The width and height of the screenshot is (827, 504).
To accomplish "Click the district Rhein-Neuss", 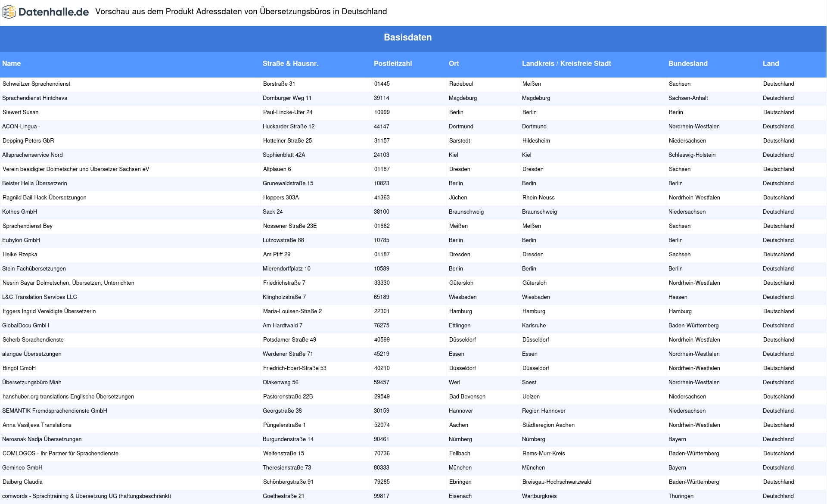I will pos(538,198).
